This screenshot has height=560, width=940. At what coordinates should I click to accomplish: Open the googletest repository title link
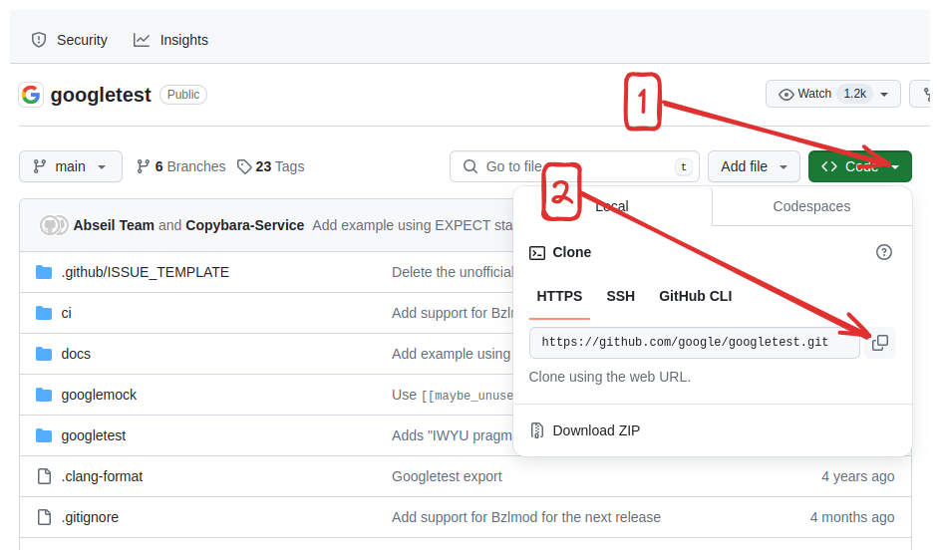click(x=101, y=95)
